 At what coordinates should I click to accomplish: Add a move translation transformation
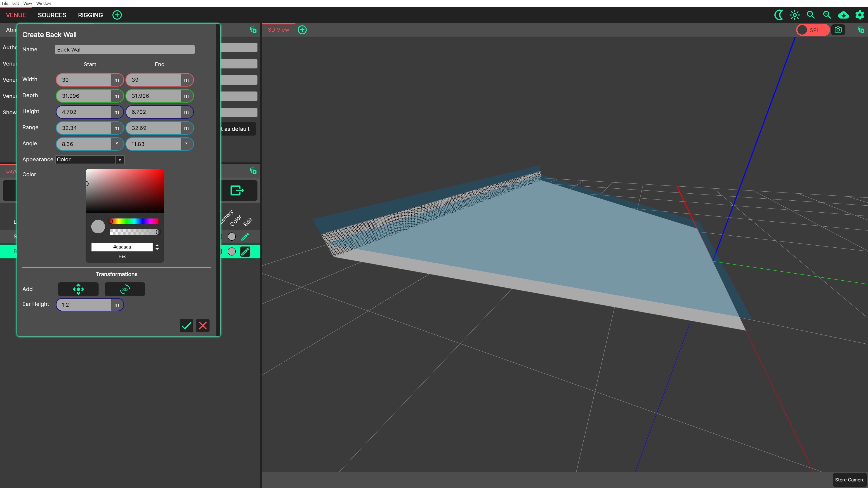click(78, 289)
